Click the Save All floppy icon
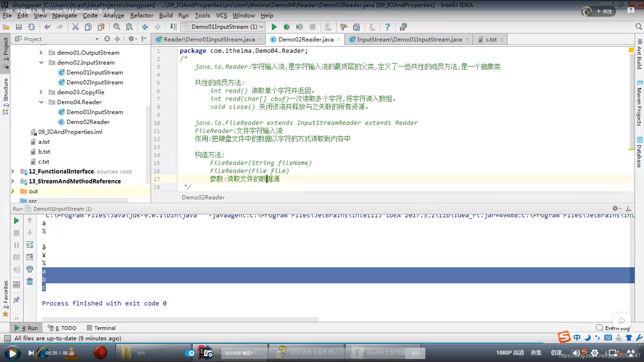Image resolution: width=644 pixels, height=362 pixels. (19, 27)
